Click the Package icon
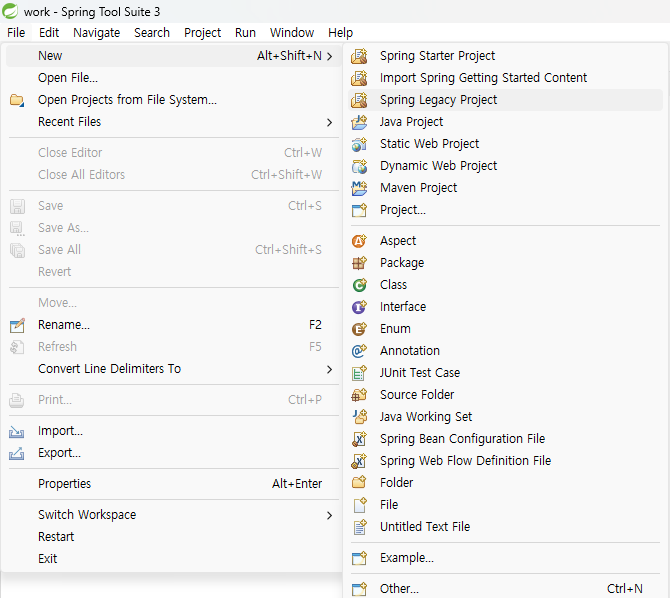 (359, 263)
